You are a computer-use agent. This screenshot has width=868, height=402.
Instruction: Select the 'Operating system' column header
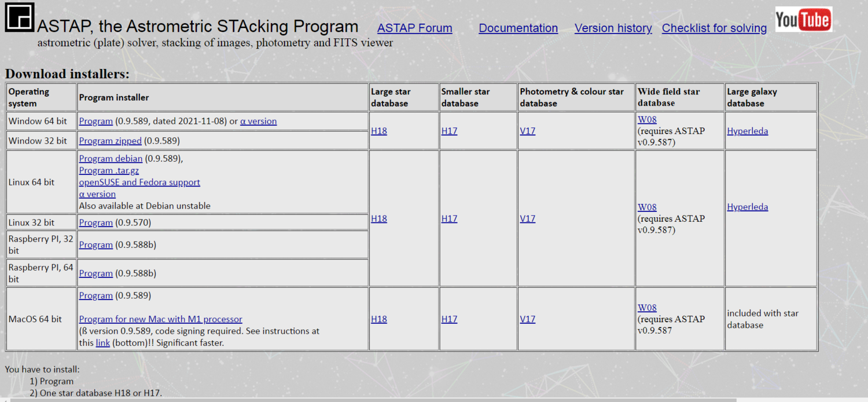[x=41, y=97]
